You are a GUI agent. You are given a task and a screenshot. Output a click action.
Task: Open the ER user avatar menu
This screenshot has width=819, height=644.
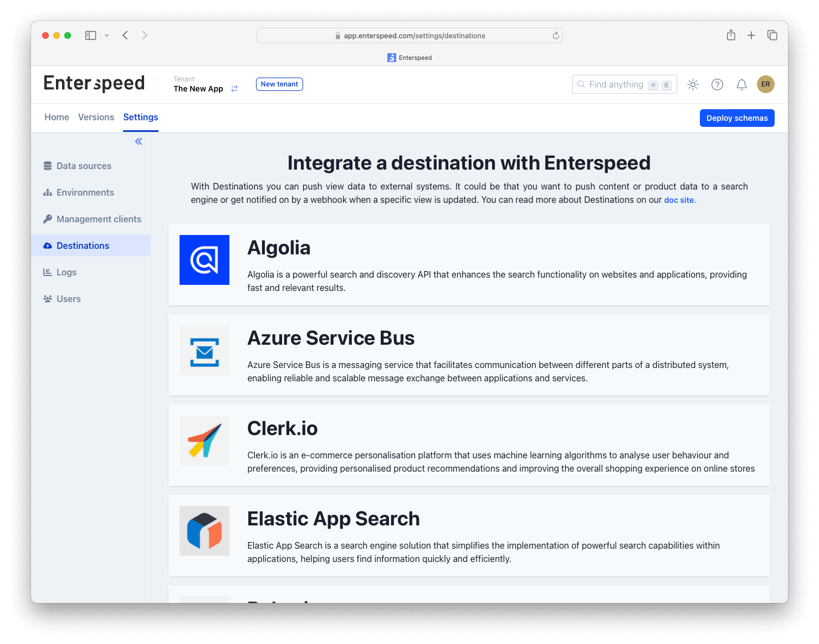[766, 84]
